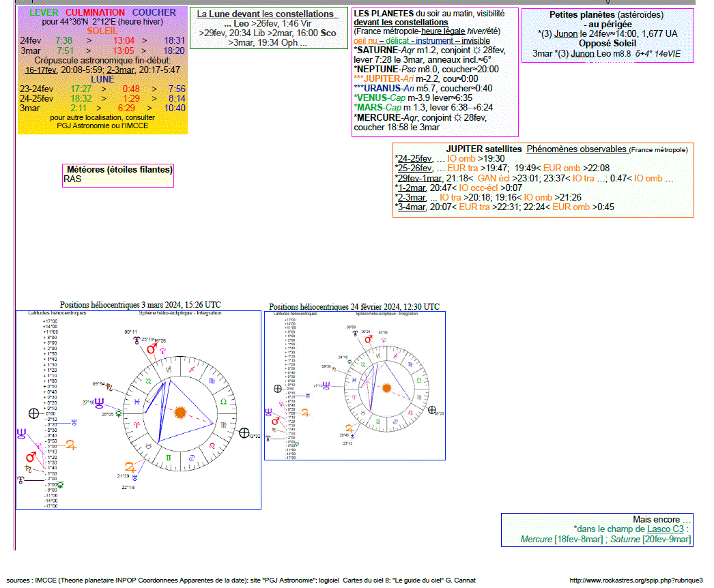Open '25-26fev' Jupiter satellites entry

[415, 168]
